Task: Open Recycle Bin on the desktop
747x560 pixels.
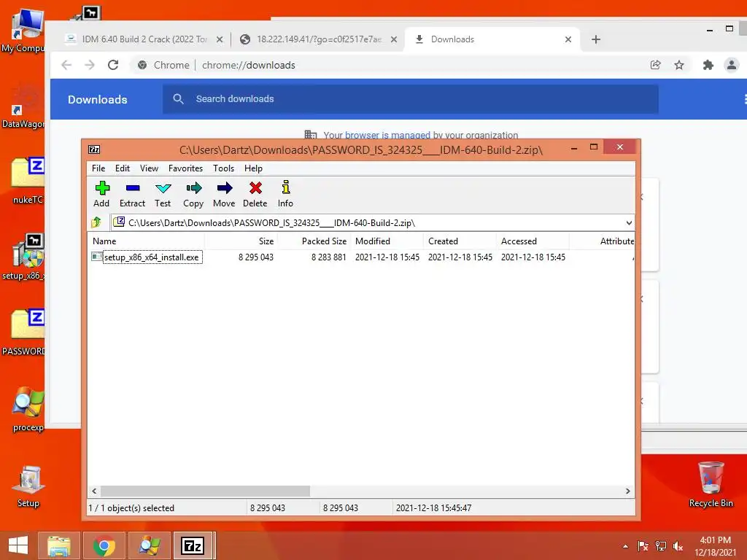Action: pyautogui.click(x=711, y=484)
